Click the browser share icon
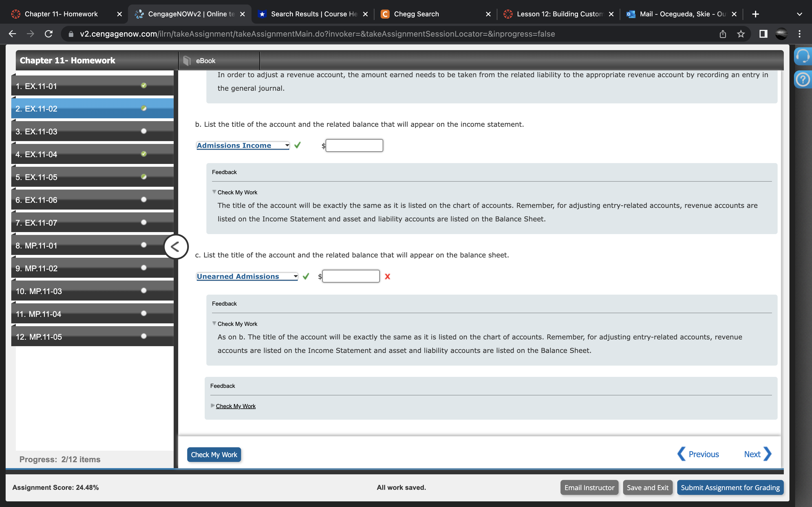The width and height of the screenshot is (812, 507). tap(723, 34)
